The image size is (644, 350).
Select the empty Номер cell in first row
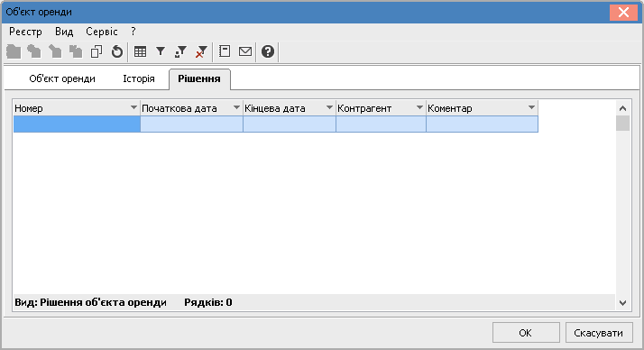point(77,124)
